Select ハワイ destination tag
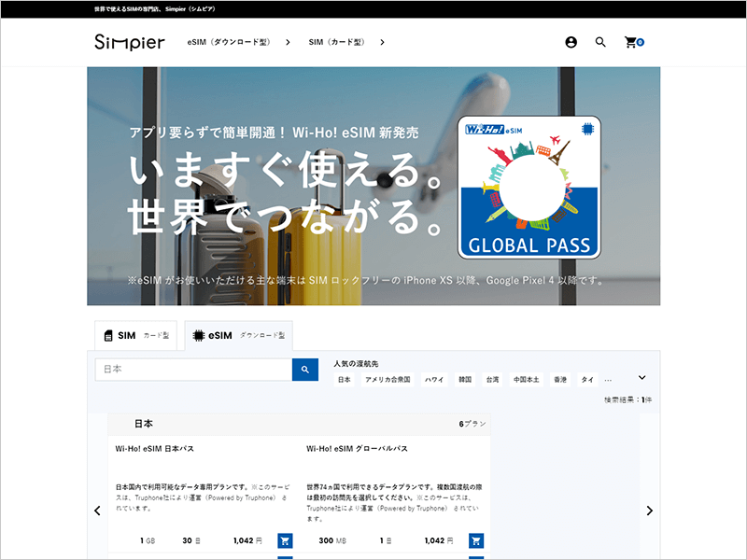747x560 pixels. pyautogui.click(x=434, y=380)
